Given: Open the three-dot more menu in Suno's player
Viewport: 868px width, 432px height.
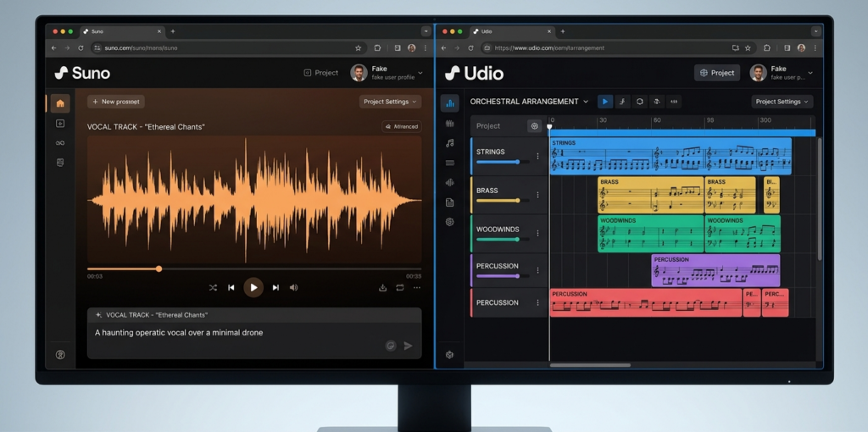Looking at the screenshot, I should click(x=417, y=288).
